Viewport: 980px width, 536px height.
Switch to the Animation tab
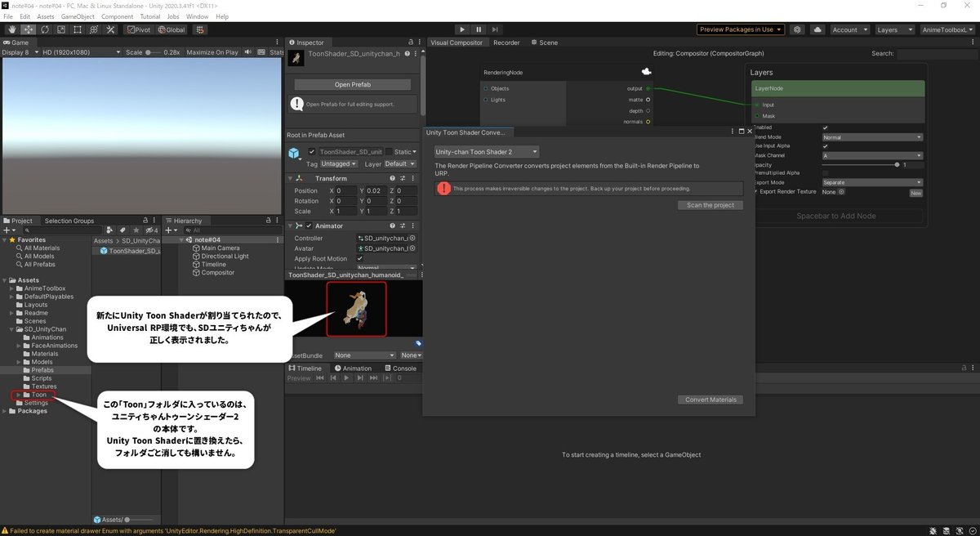click(x=352, y=368)
